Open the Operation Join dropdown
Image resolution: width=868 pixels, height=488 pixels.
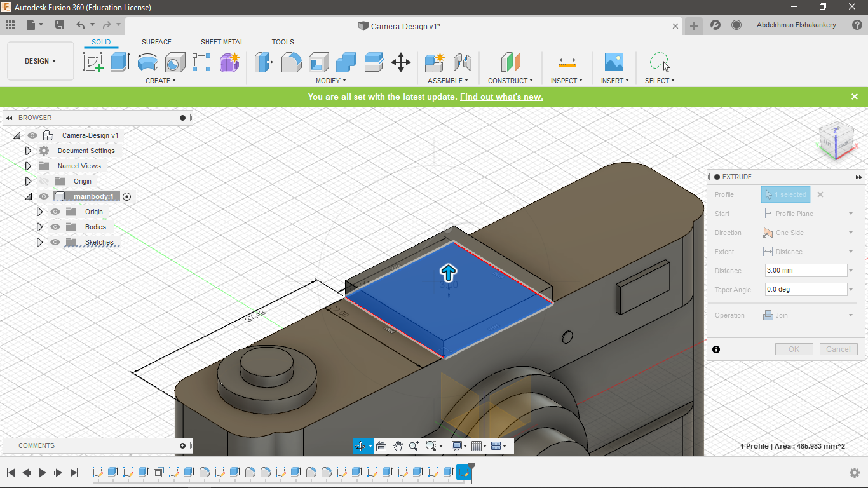click(808, 315)
